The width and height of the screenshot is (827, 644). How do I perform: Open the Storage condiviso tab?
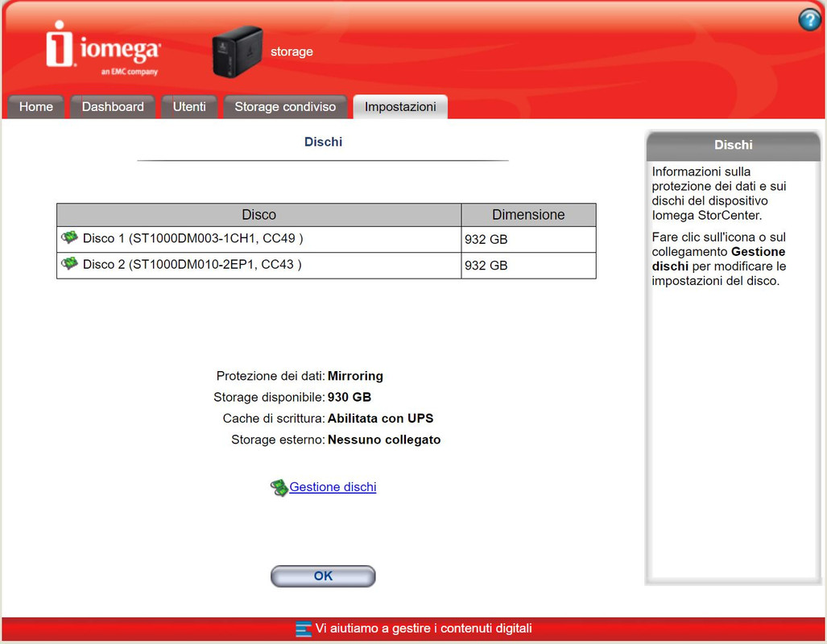(x=285, y=106)
